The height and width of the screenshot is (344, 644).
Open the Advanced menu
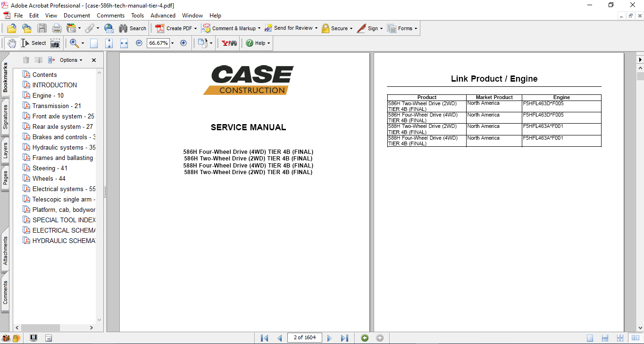(x=163, y=16)
